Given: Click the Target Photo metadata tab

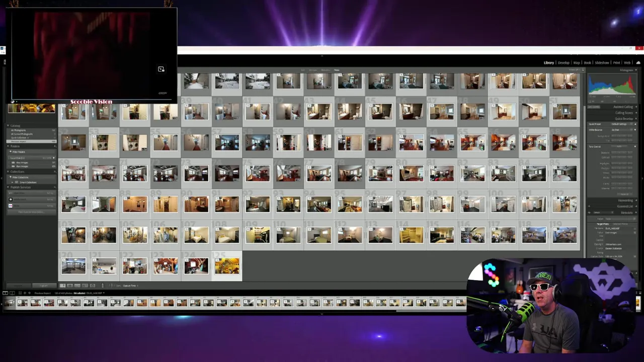Looking at the screenshot, I should pos(603,224).
